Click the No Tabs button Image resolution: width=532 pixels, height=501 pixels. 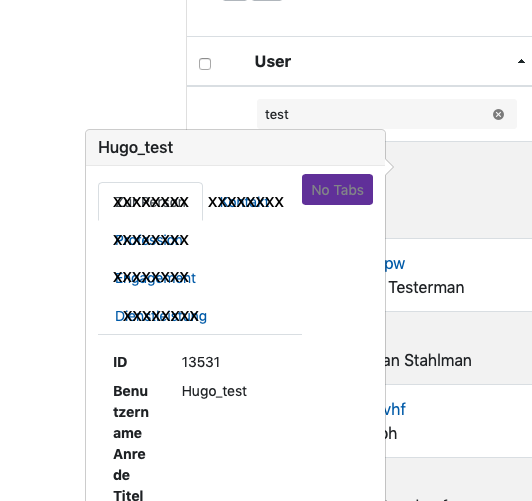click(337, 190)
